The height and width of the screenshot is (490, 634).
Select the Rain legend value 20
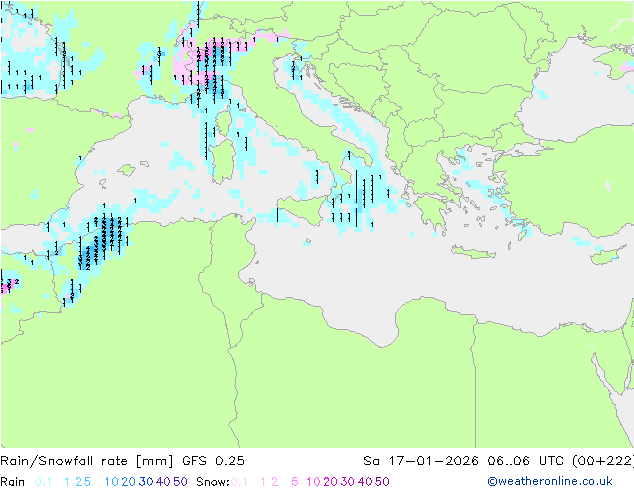[128, 482]
